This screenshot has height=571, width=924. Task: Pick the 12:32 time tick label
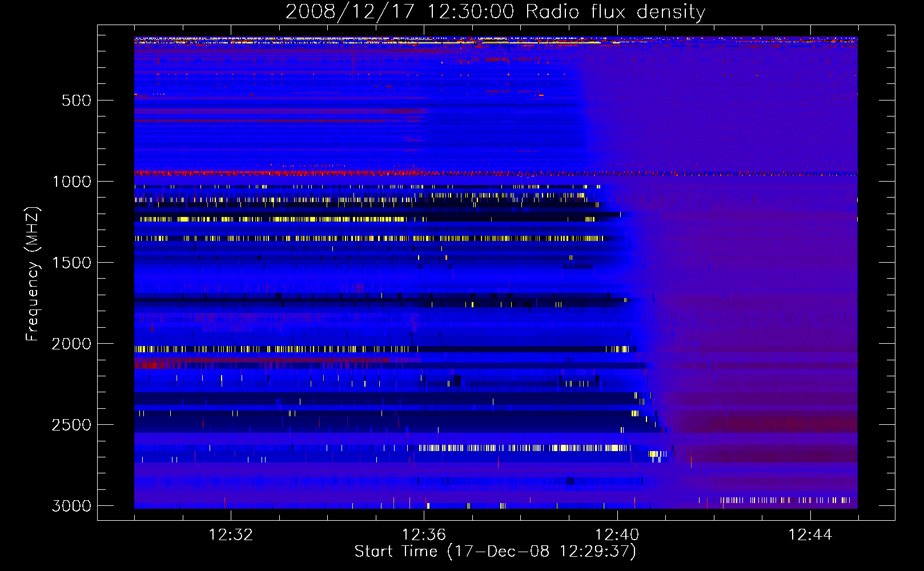tap(231, 535)
